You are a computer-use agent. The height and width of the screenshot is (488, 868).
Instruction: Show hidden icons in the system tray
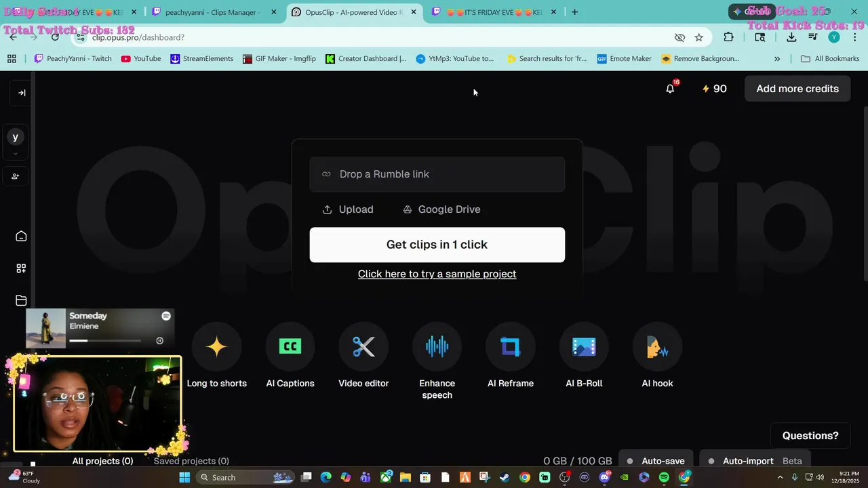[780, 477]
